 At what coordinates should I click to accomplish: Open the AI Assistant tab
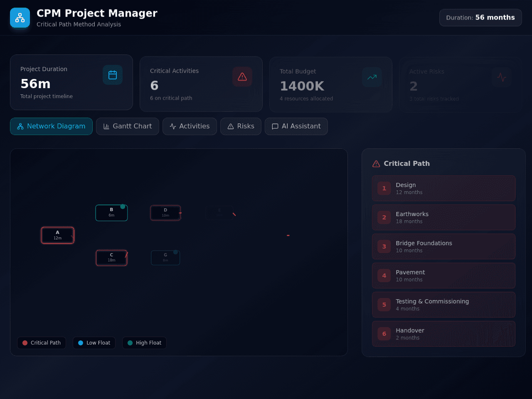(296, 126)
